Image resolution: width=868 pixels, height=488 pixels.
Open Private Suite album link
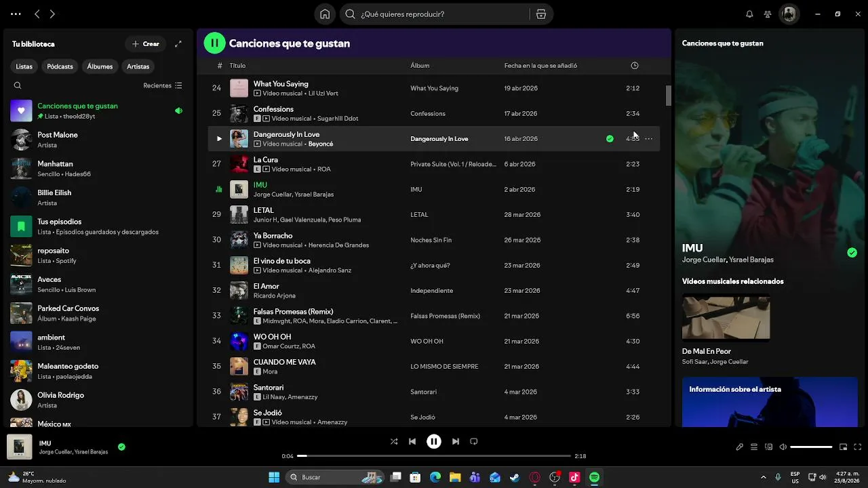(x=454, y=164)
